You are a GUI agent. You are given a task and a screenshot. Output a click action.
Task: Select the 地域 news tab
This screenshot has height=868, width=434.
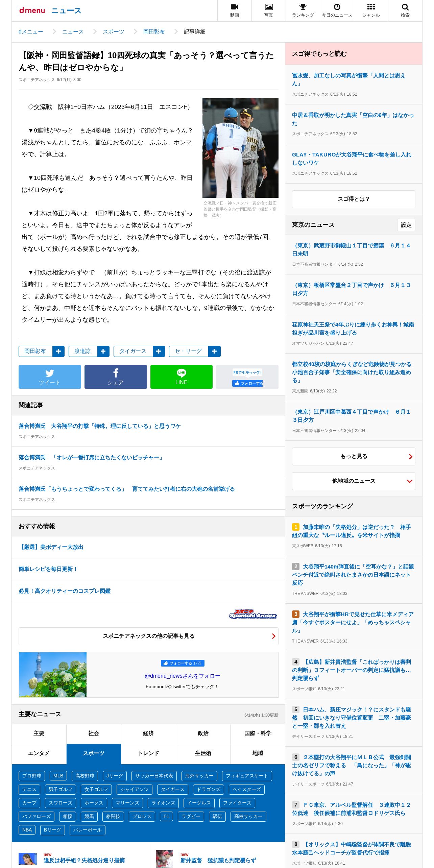click(258, 753)
